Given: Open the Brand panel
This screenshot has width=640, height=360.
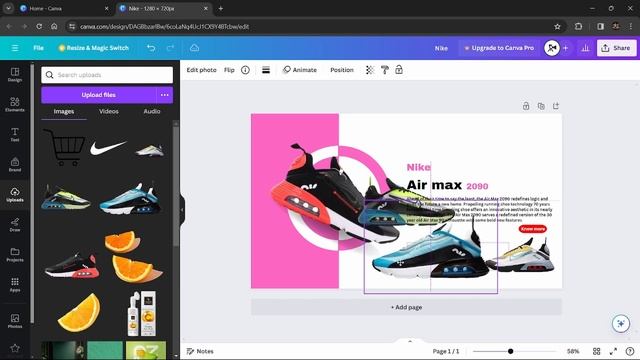Looking at the screenshot, I should tap(15, 164).
